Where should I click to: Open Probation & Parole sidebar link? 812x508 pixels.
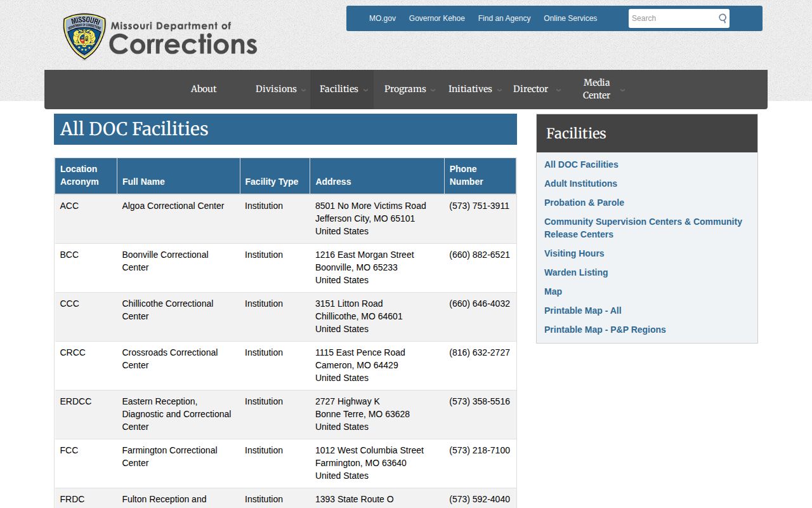[584, 203]
